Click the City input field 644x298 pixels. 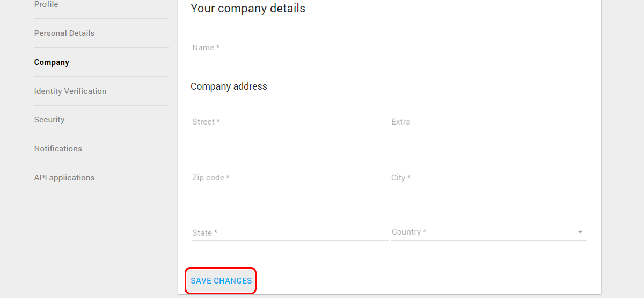[x=488, y=178]
